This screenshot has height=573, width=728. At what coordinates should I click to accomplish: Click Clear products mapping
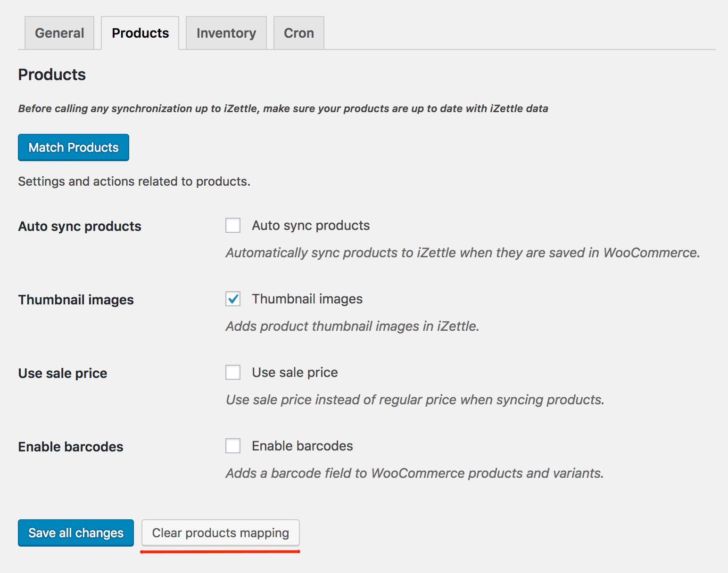click(x=220, y=532)
